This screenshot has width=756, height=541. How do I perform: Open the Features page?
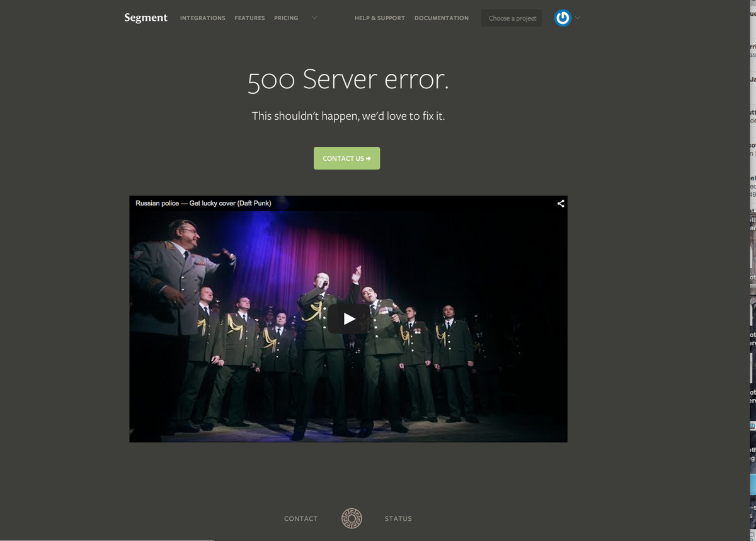coord(249,18)
